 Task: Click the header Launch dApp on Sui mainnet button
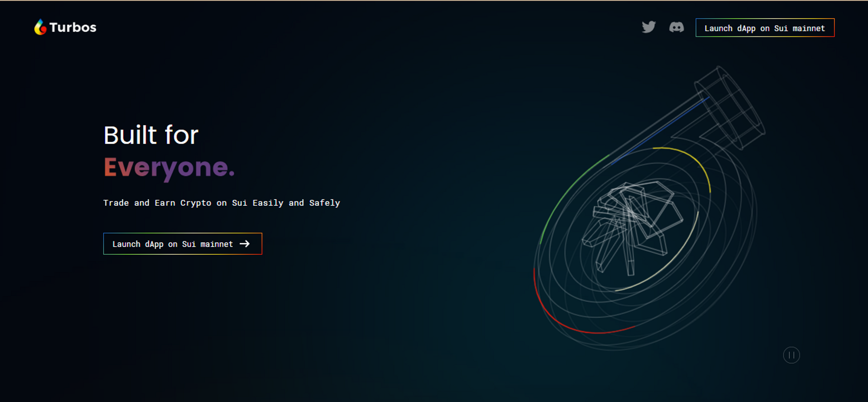click(765, 28)
